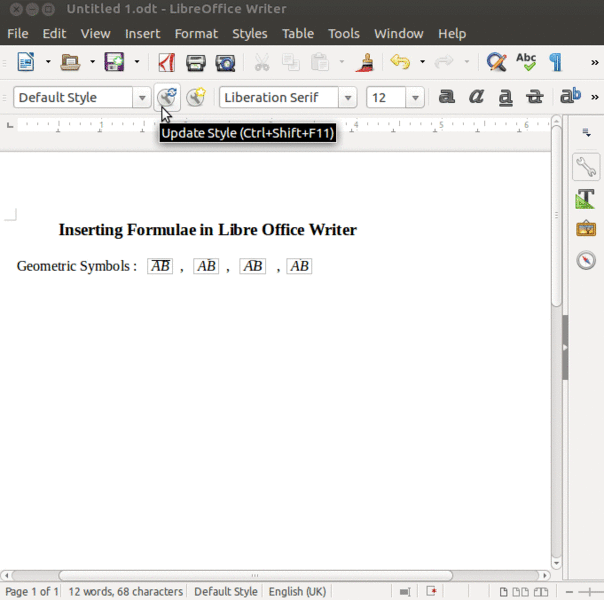Click the Liberation Serif font field
This screenshot has width=604, height=600.
(x=279, y=97)
